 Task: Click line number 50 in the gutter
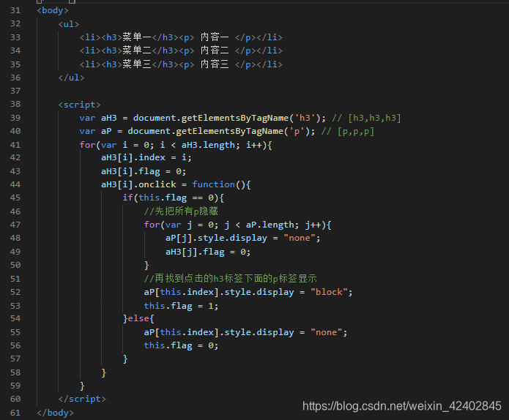click(15, 265)
